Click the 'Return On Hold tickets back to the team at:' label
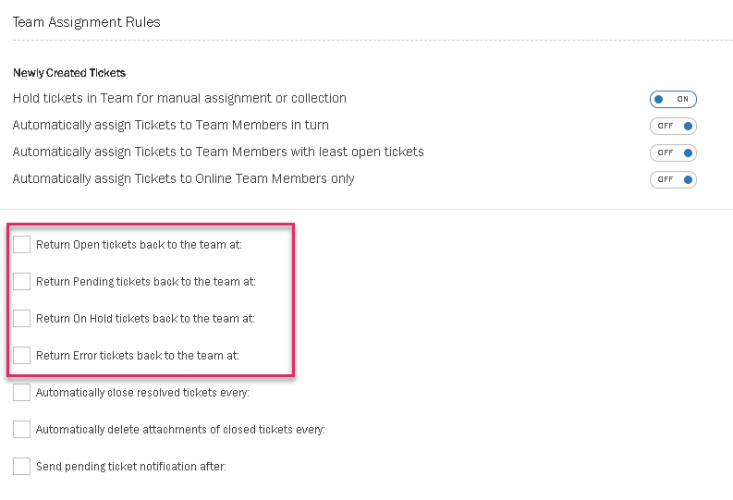Viewport: 733px width, 500px height. coord(145,319)
